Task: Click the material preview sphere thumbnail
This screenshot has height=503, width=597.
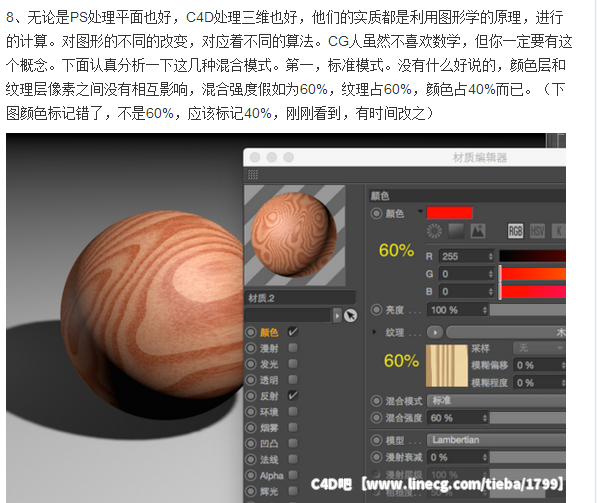Action: pos(295,235)
